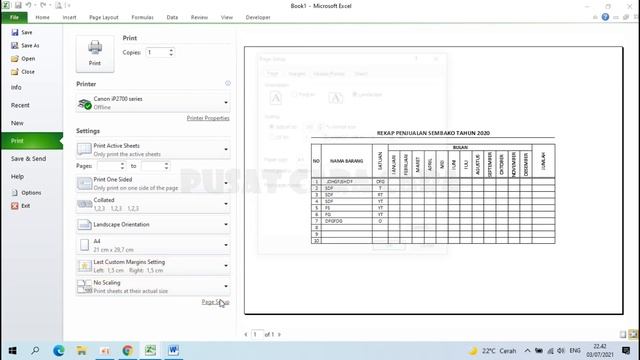640x360 pixels.
Task: Click Redo in Quick Access Toolbar
Action: pyautogui.click(x=43, y=5)
